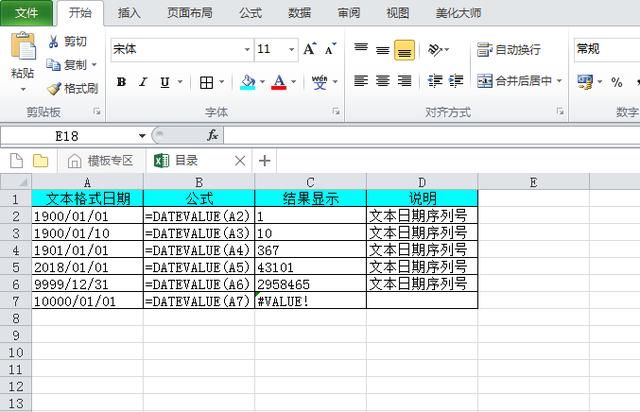Open the font name dropdown (宋体)

pyautogui.click(x=247, y=49)
